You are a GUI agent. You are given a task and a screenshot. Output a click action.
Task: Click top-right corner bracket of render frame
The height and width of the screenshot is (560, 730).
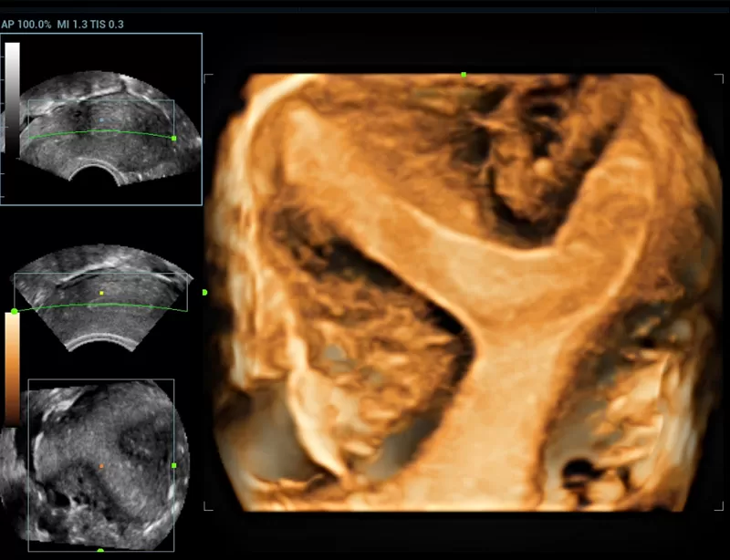719,78
